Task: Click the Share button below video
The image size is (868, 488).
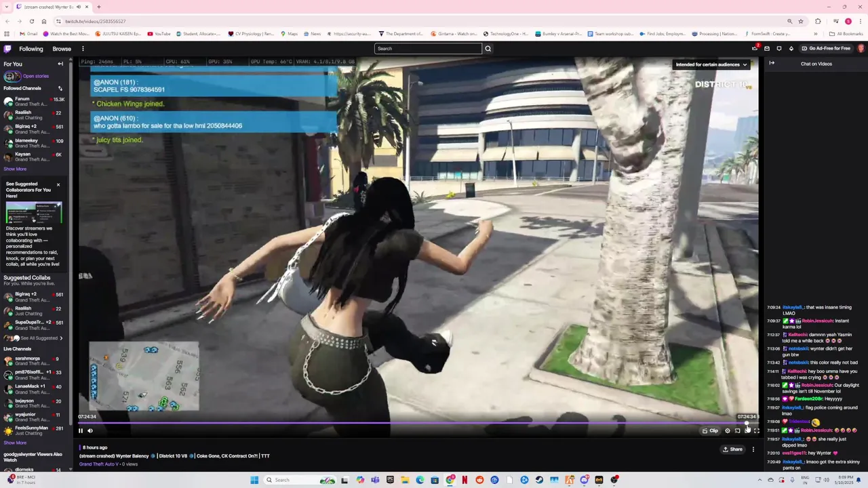Action: coord(732,449)
